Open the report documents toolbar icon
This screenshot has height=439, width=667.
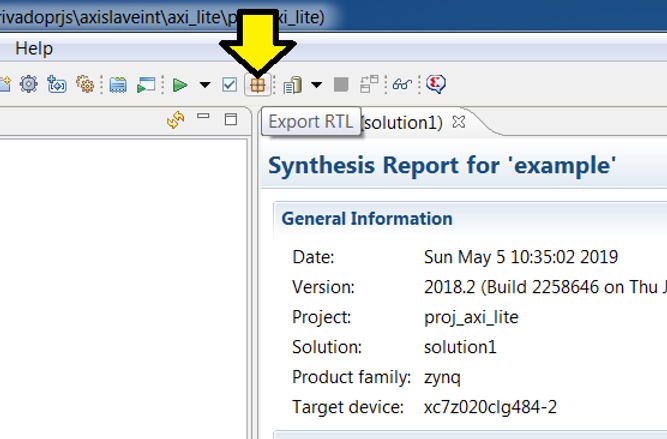tap(293, 85)
